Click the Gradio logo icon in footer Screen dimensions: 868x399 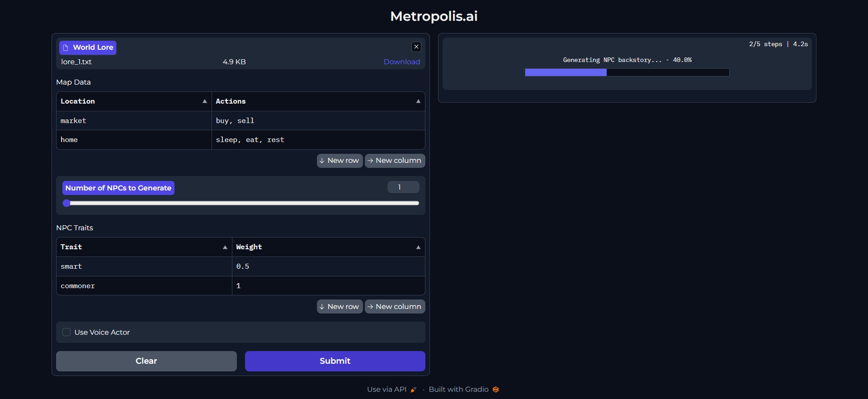495,389
